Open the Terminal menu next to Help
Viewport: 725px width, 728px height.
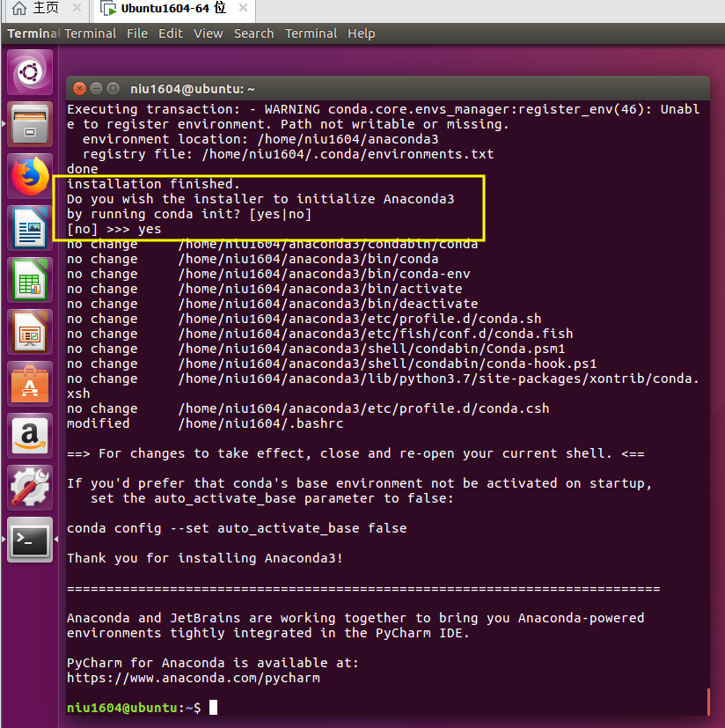(x=311, y=33)
